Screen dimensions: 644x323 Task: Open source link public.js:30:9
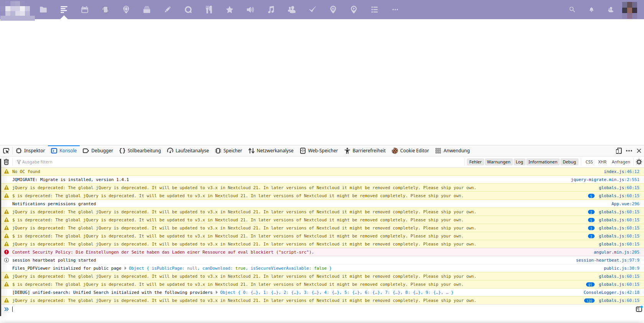coord(621,268)
